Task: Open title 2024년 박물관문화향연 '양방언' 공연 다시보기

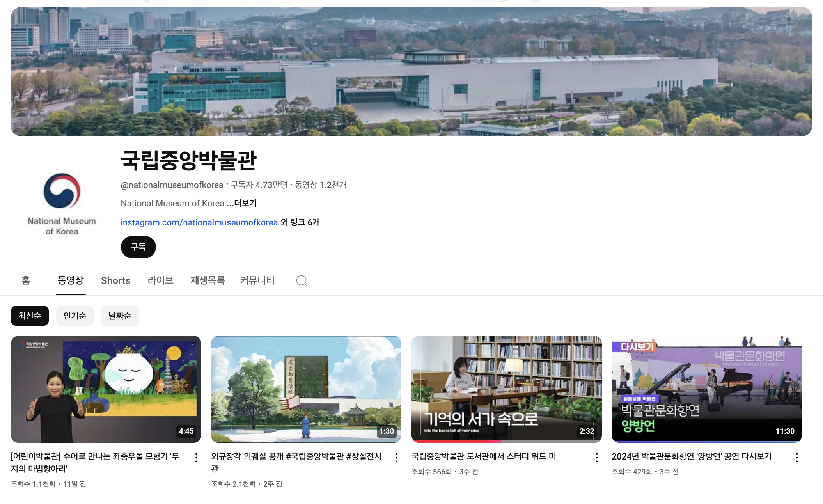Action: click(692, 456)
